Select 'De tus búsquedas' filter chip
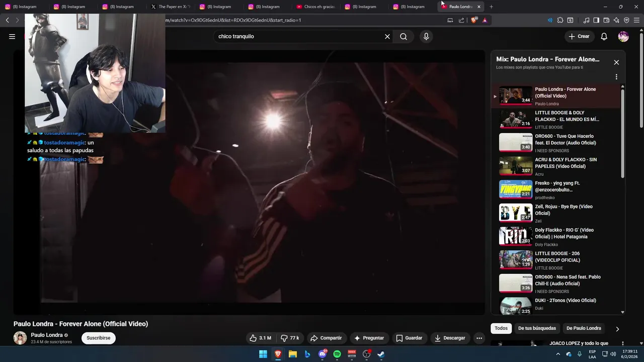The image size is (644, 362). (x=537, y=328)
